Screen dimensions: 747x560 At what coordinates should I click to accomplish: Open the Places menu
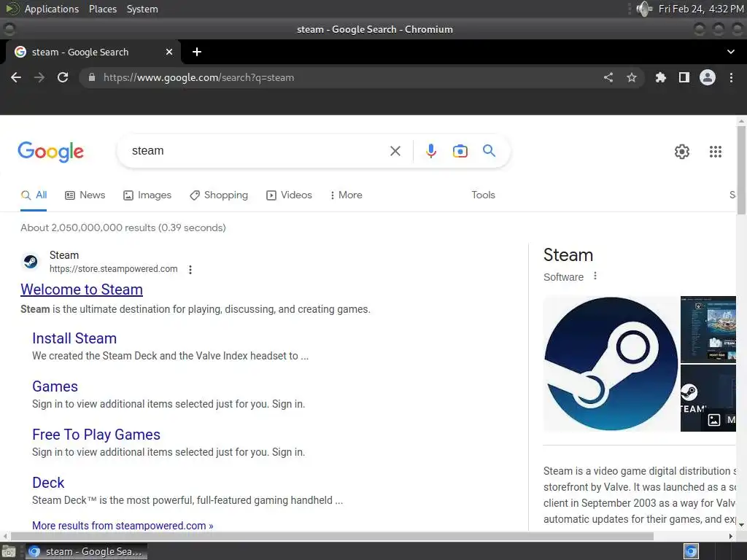103,9
